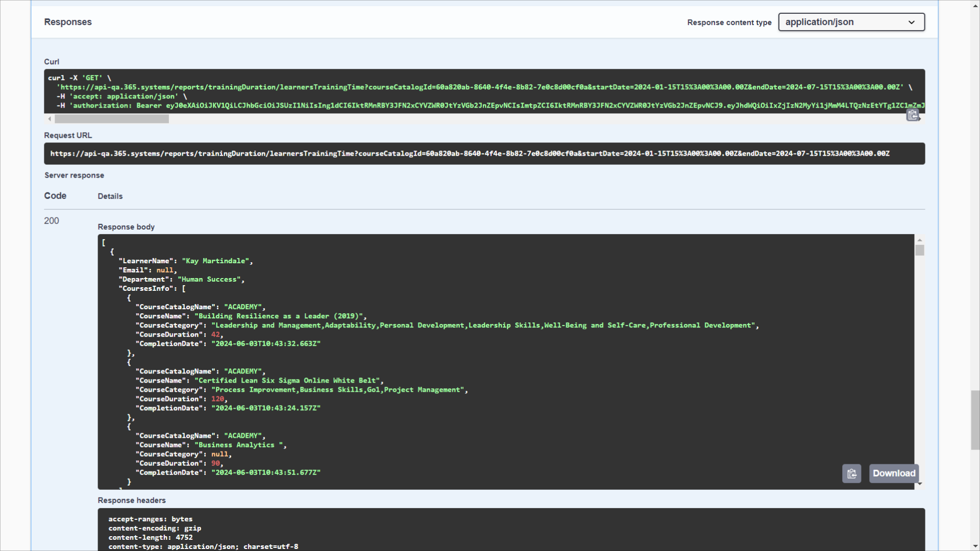Click the page scroll-down arrow
Image resolution: width=980 pixels, height=551 pixels.
(x=975, y=546)
